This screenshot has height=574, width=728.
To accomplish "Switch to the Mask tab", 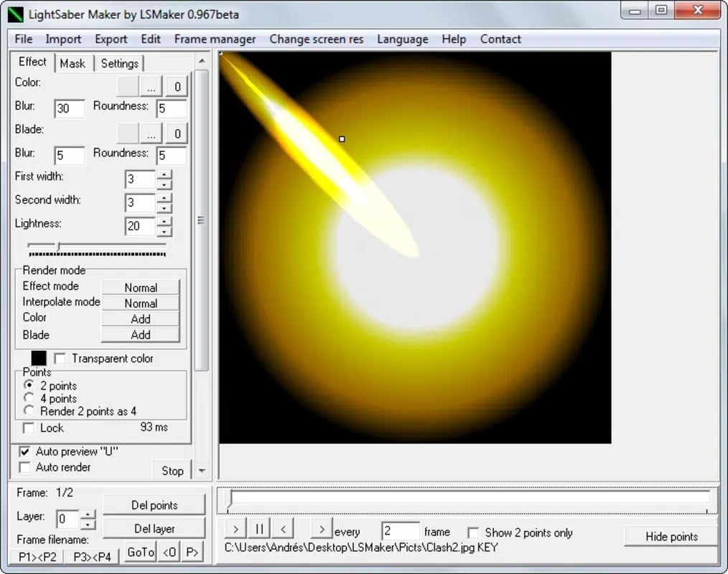I will coord(73,64).
